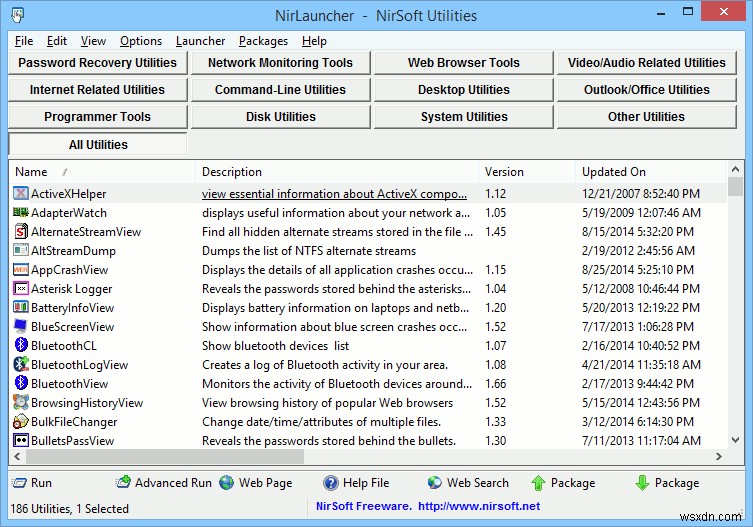
Task: Click the BatteryInfoView row icon
Action: (21, 307)
